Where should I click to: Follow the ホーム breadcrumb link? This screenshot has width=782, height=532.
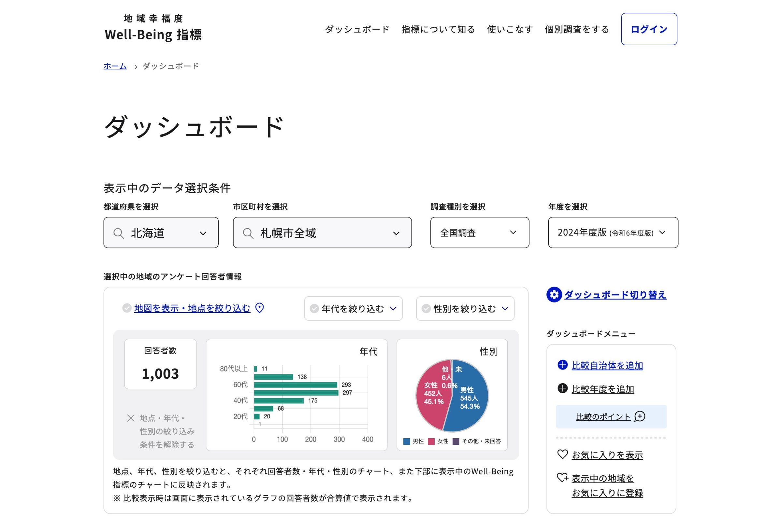115,66
